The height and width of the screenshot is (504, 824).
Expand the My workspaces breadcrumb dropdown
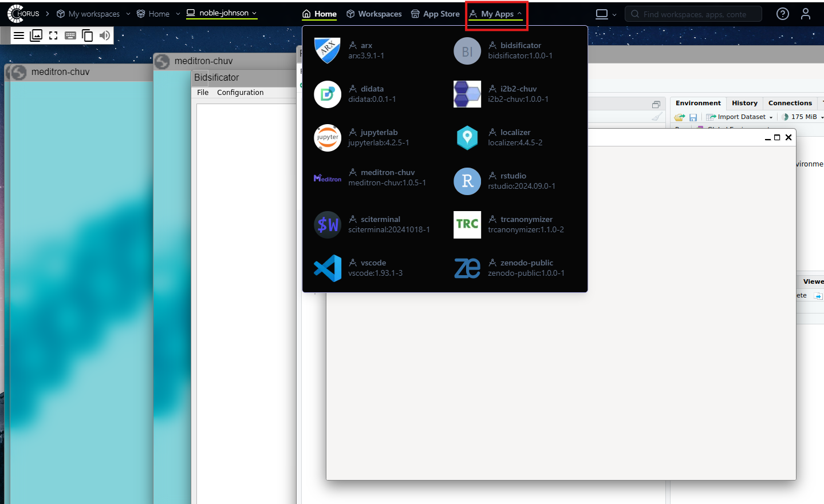click(x=128, y=14)
